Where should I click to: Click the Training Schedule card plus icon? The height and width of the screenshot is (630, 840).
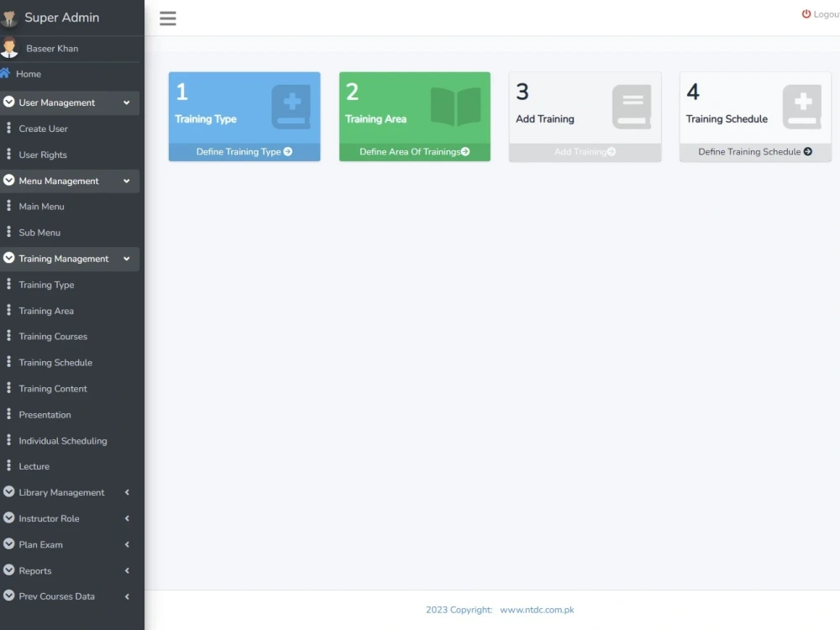click(802, 107)
